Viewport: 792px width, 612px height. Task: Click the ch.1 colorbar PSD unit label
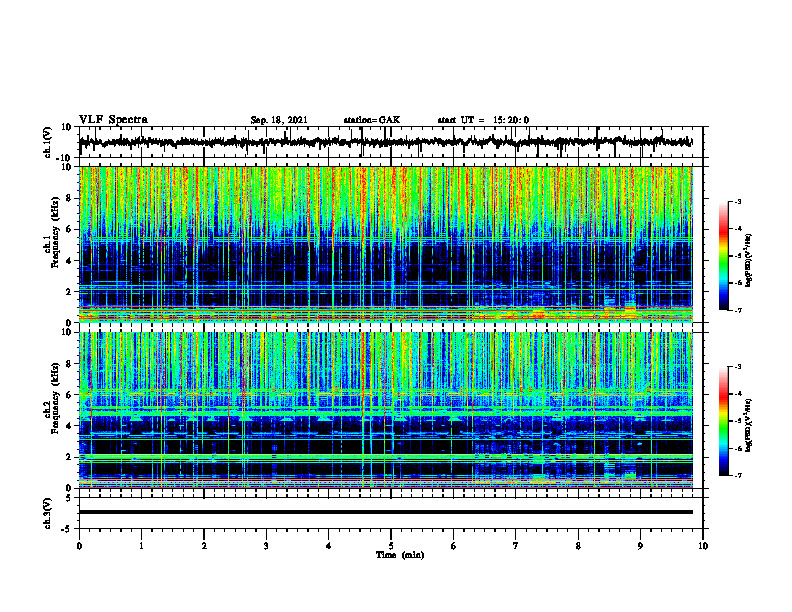pyautogui.click(x=749, y=260)
